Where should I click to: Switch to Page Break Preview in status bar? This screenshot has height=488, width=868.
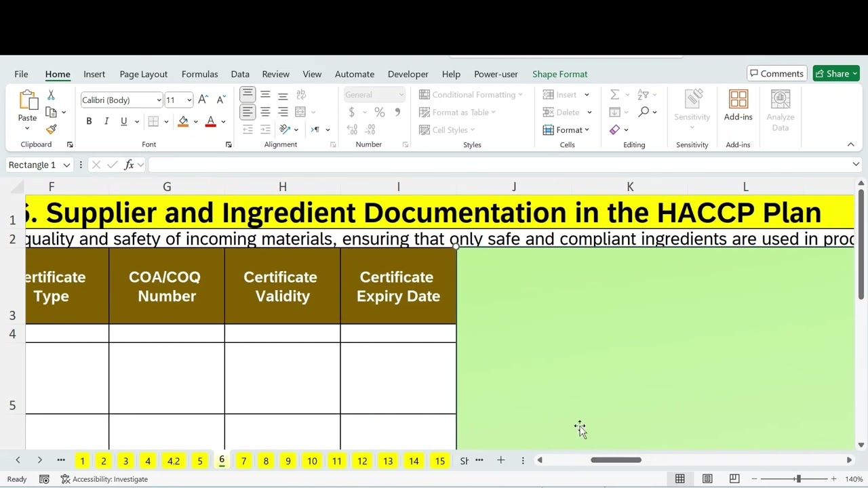[x=734, y=479]
